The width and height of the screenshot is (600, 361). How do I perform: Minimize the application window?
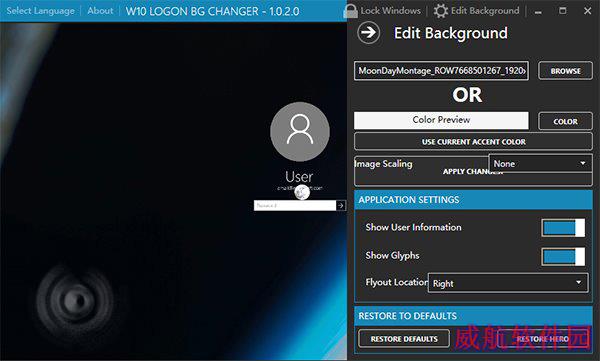[x=538, y=11]
